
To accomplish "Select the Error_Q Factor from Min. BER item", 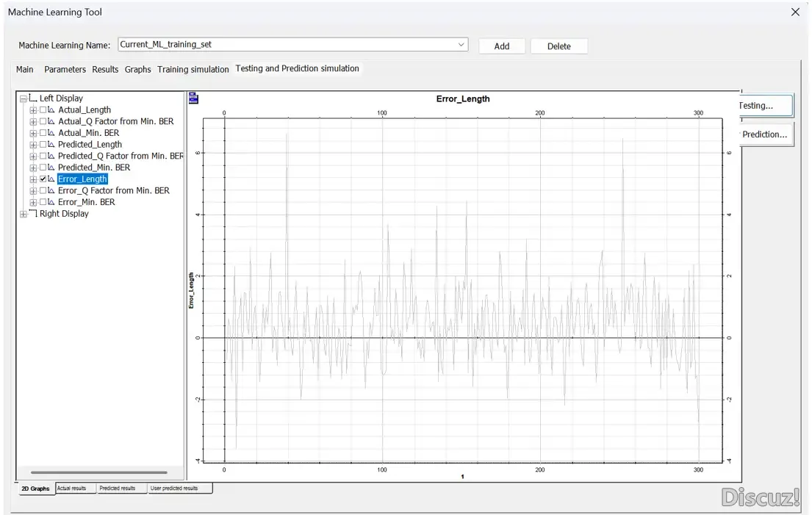I will [113, 190].
